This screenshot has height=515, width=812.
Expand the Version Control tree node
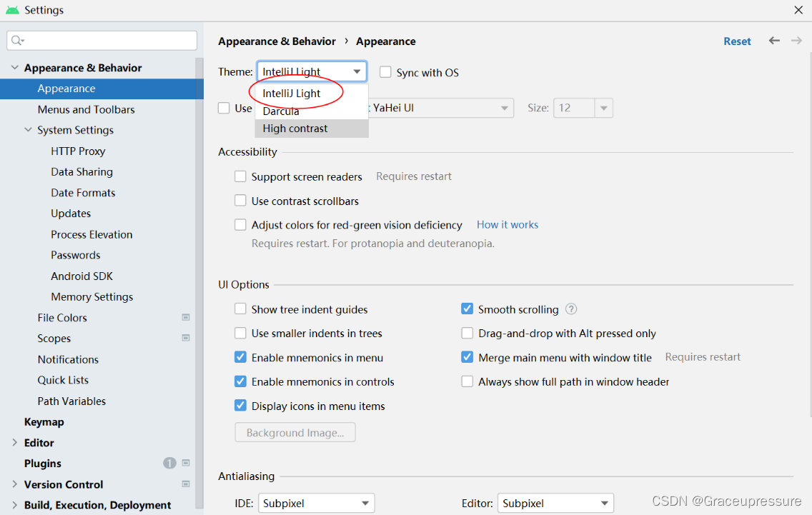14,484
